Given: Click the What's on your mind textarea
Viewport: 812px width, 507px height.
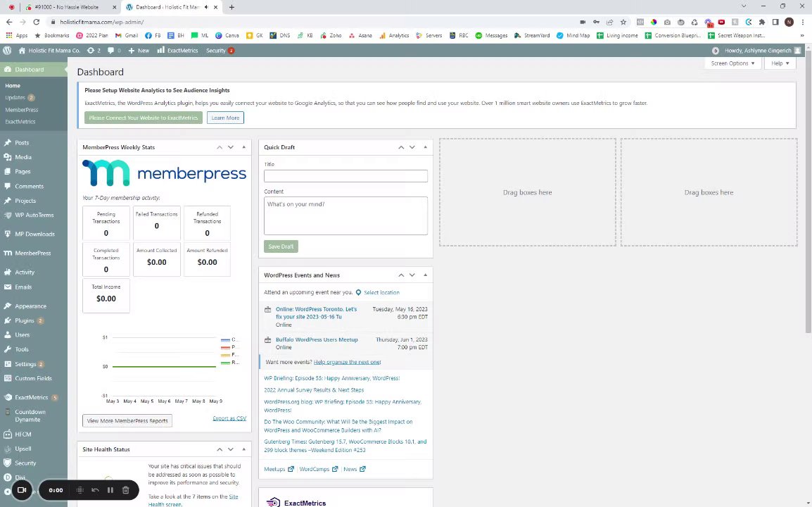Looking at the screenshot, I should click(345, 215).
